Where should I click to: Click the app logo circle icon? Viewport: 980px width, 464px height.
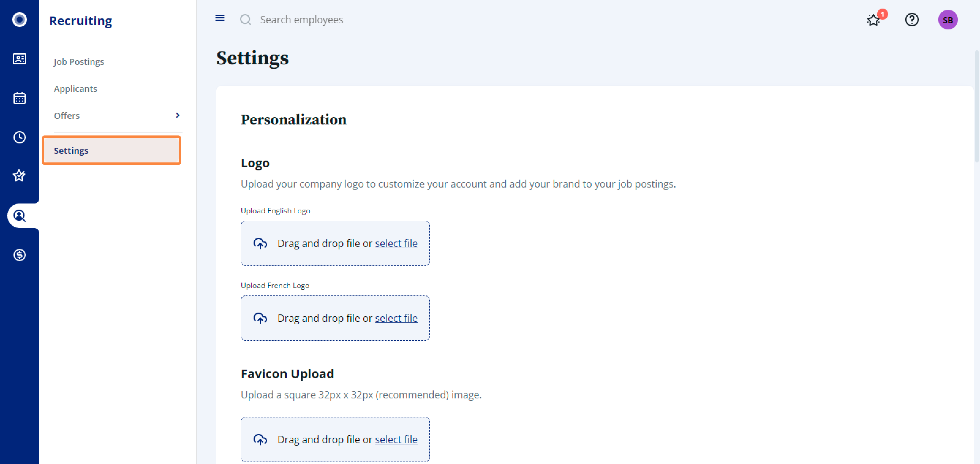19,19
